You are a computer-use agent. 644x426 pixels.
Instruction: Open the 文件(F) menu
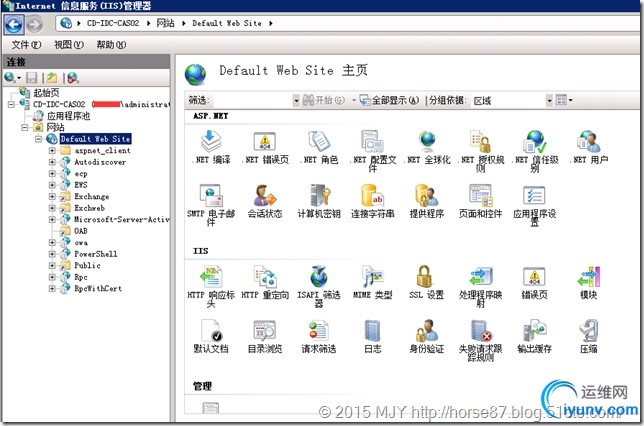(x=26, y=44)
